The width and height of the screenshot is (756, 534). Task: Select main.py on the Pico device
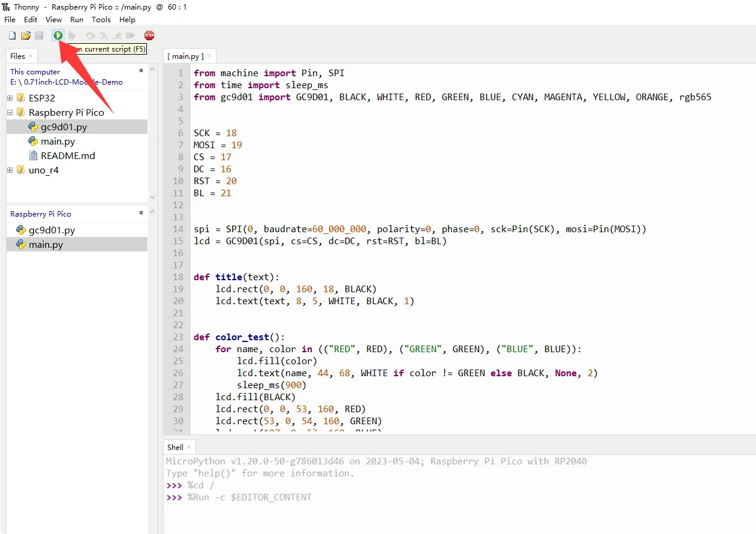pos(77,244)
